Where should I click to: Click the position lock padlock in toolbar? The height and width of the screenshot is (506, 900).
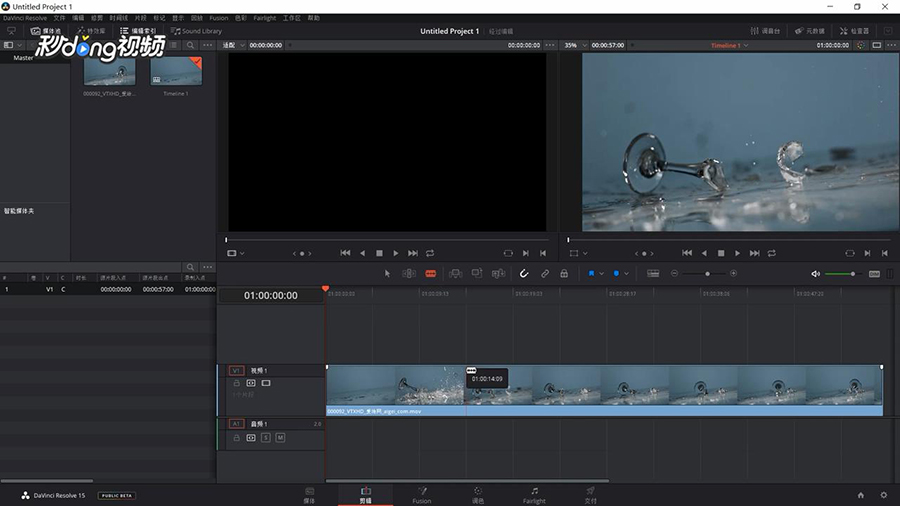(564, 273)
